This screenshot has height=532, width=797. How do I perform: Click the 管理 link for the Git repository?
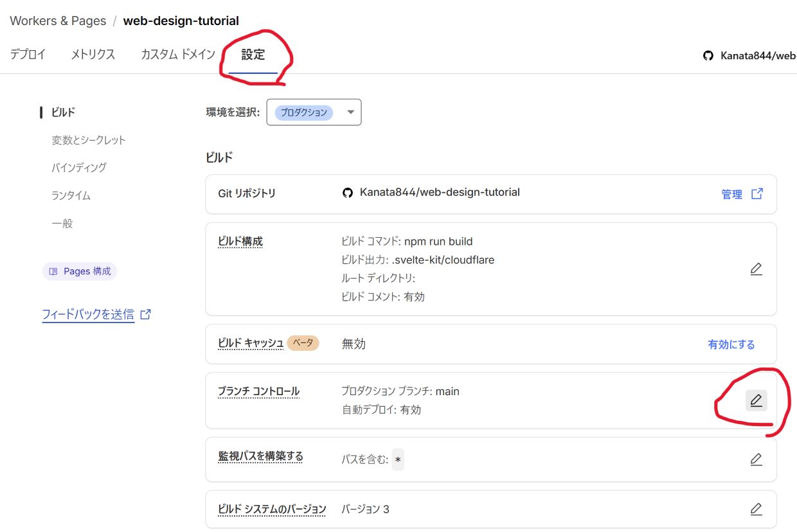point(732,193)
